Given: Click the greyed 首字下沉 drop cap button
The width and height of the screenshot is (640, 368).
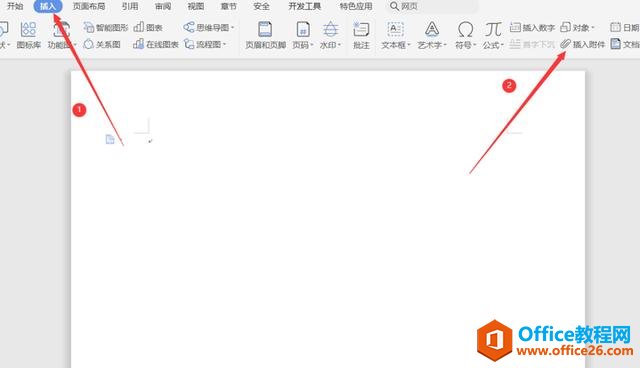Looking at the screenshot, I should pyautogui.click(x=532, y=44).
